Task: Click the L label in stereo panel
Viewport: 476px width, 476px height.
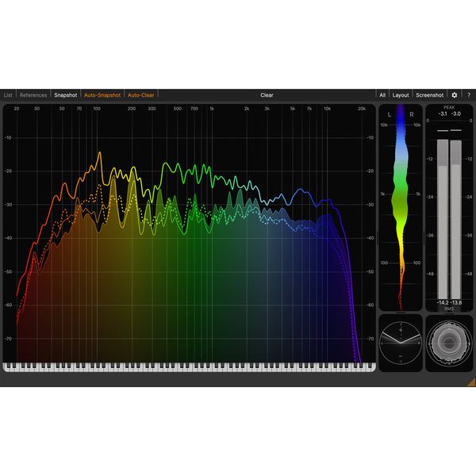Action: coord(390,115)
